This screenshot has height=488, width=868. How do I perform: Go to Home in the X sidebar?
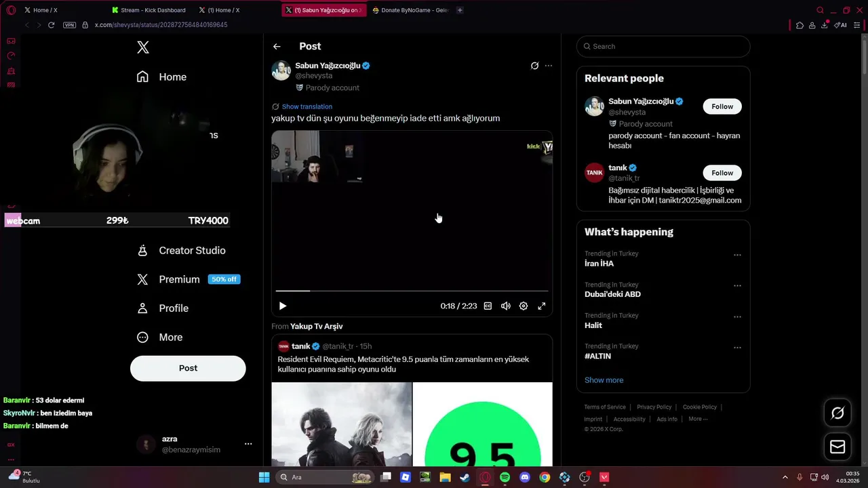pyautogui.click(x=161, y=77)
